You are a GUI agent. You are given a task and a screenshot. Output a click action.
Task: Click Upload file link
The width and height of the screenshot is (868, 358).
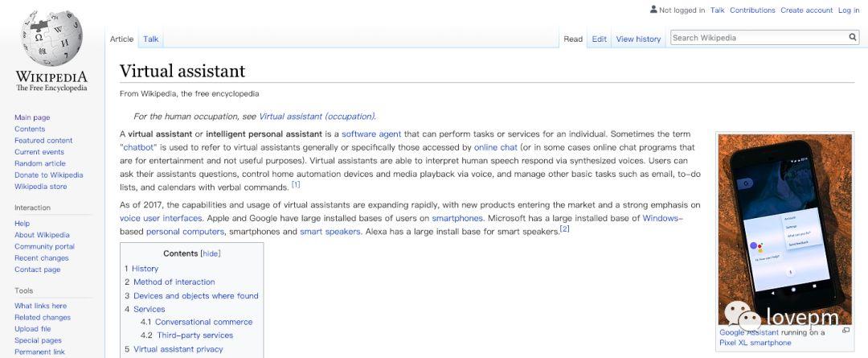[33, 329]
